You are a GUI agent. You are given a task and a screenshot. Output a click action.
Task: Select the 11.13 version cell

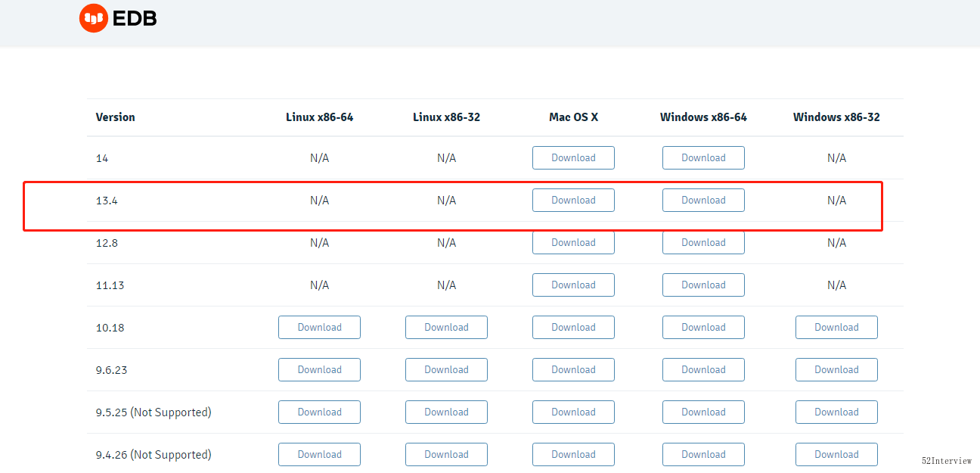click(x=110, y=285)
